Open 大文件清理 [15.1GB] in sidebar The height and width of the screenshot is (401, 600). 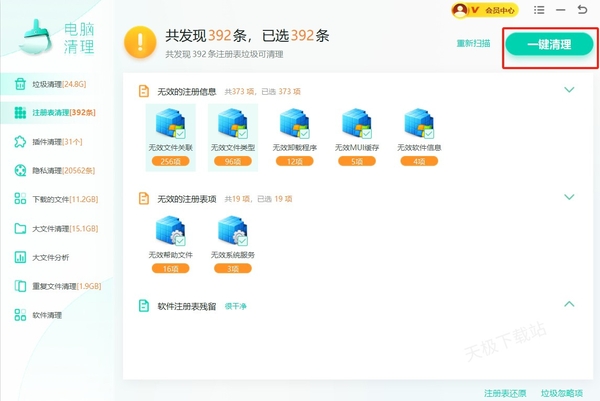tap(57, 228)
